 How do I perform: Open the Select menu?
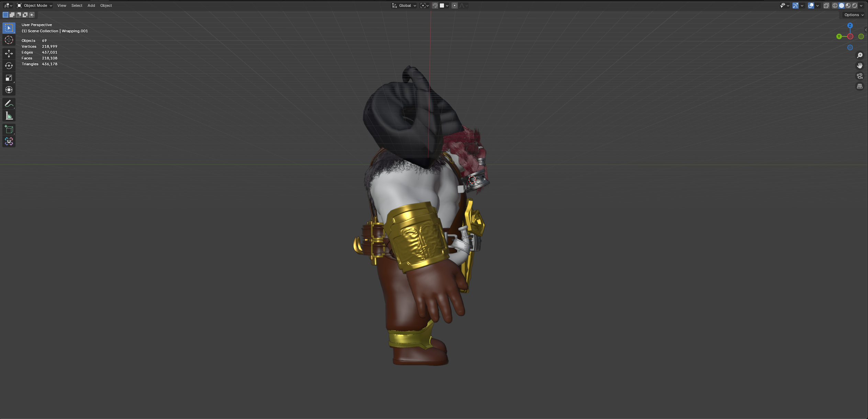77,5
